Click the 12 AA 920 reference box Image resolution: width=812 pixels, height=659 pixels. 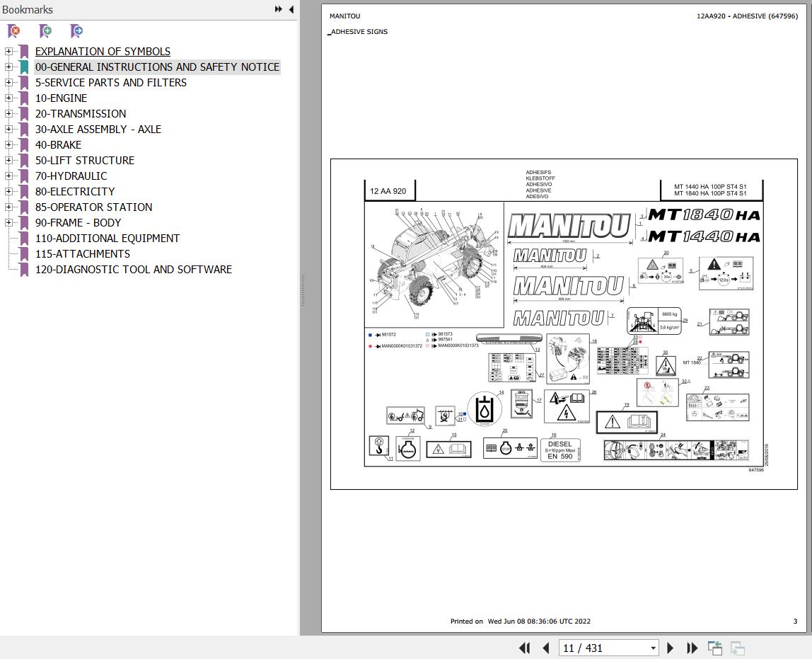(390, 190)
